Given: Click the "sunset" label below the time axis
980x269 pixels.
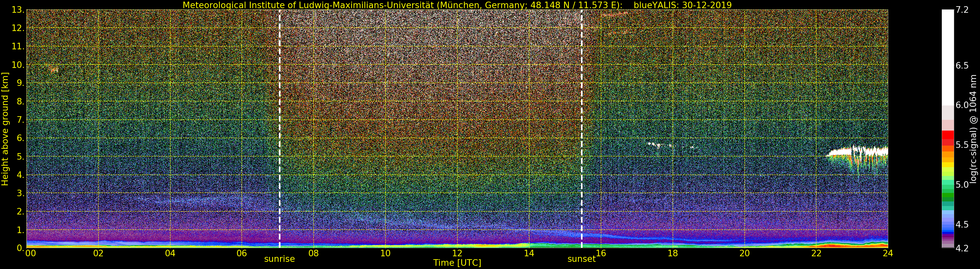Looking at the screenshot, I should coord(581,259).
